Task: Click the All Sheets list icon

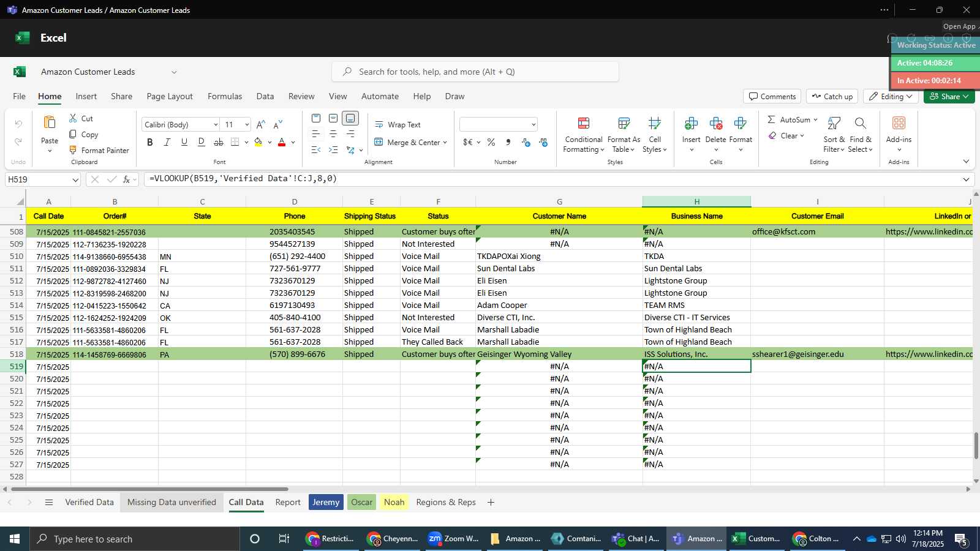Action: click(x=49, y=503)
